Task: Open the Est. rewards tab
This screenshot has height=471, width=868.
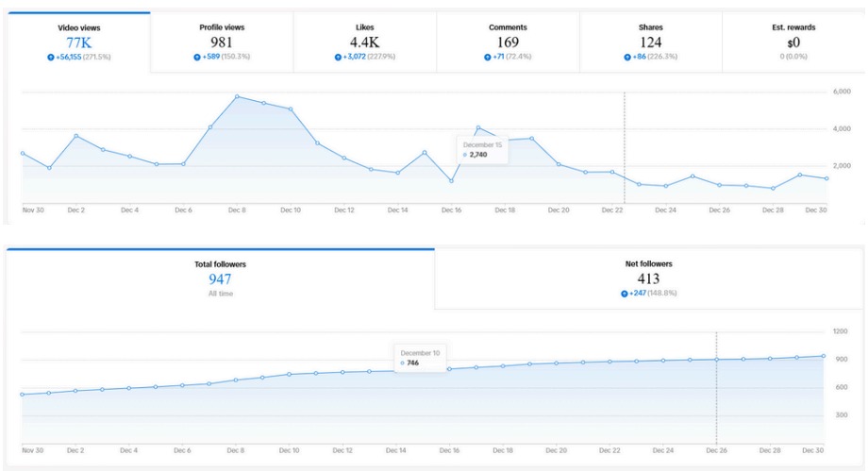Action: coord(793,42)
